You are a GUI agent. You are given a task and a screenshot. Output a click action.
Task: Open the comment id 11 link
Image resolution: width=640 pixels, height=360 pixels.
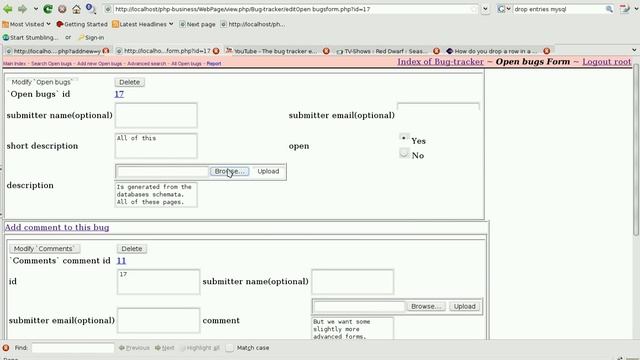[x=121, y=260]
